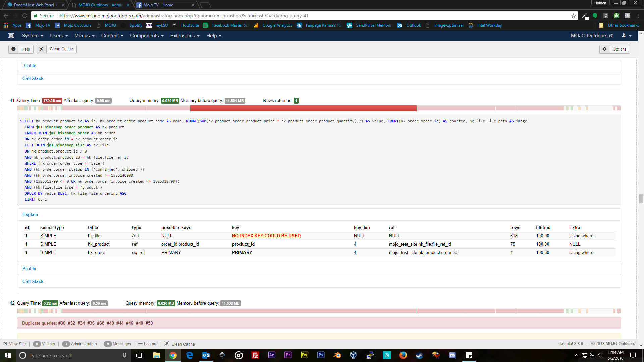This screenshot has width=644, height=362.
Task: Open the Outlook bookmark
Action: point(409,25)
